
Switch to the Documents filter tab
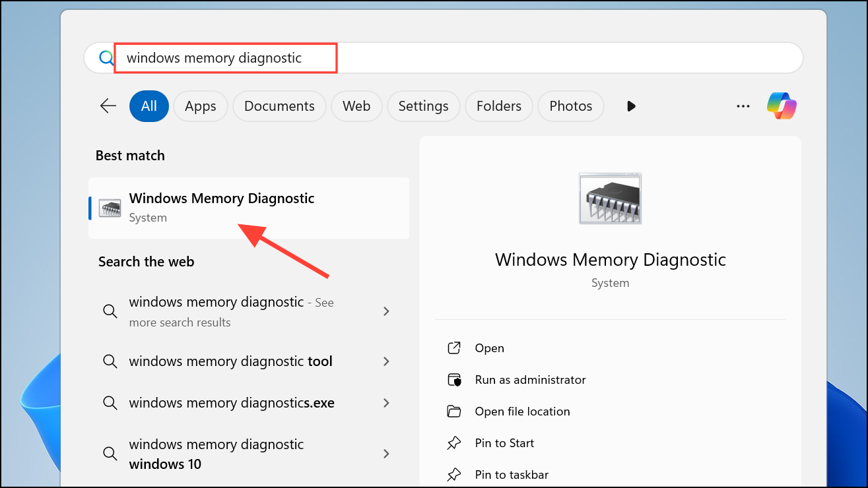coord(279,106)
